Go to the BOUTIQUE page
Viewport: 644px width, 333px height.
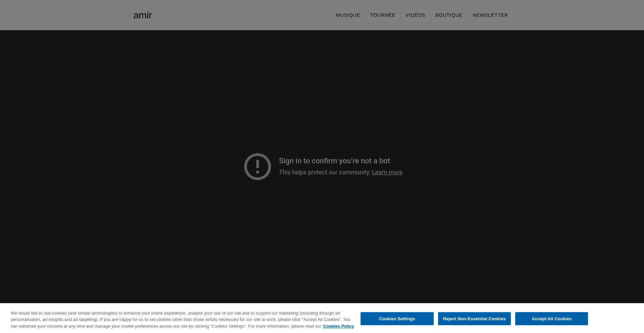[449, 15]
